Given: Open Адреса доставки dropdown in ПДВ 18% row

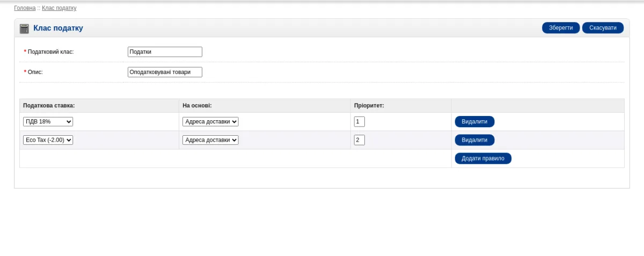Looking at the screenshot, I should pyautogui.click(x=210, y=122).
